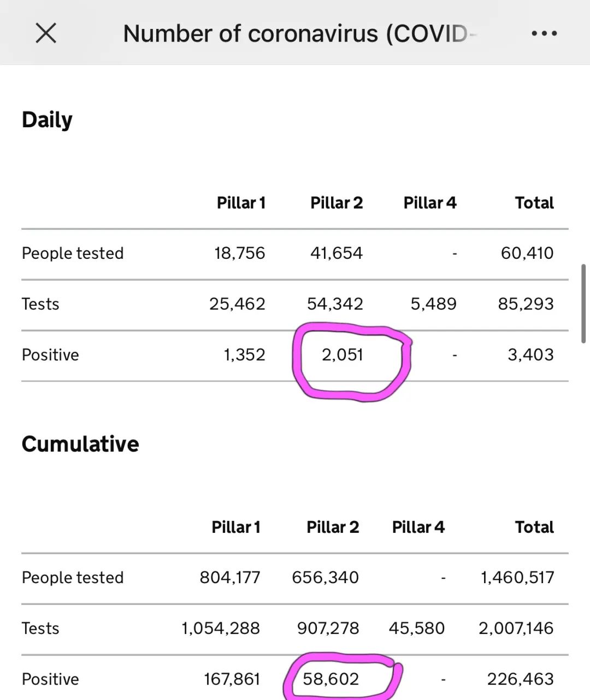The image size is (590, 700).
Task: Select daily people tested total 60,410
Action: pyautogui.click(x=527, y=253)
